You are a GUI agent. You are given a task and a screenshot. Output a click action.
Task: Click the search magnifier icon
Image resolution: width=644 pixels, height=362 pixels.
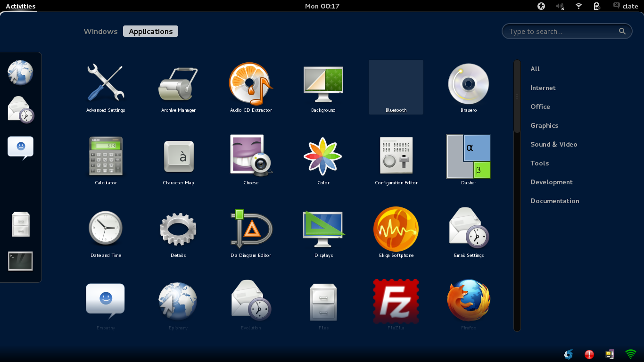point(622,32)
